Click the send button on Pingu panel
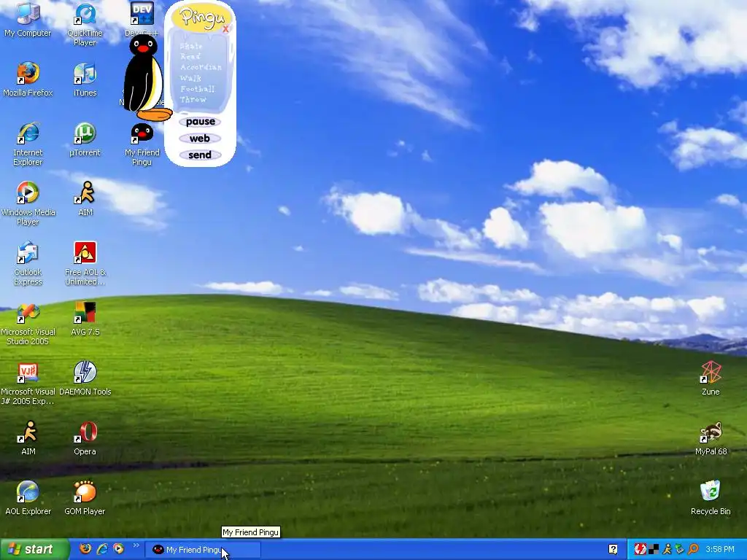This screenshot has height=560, width=747. tap(200, 155)
